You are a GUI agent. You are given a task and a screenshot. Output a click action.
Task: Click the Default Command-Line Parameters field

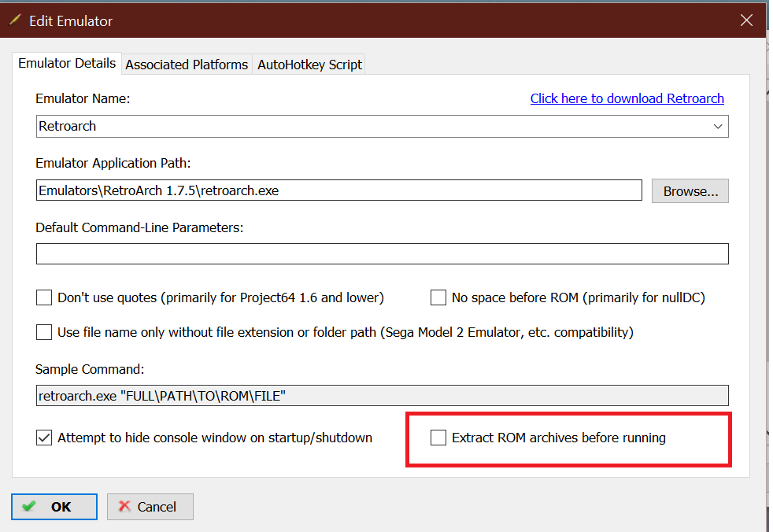click(x=382, y=253)
